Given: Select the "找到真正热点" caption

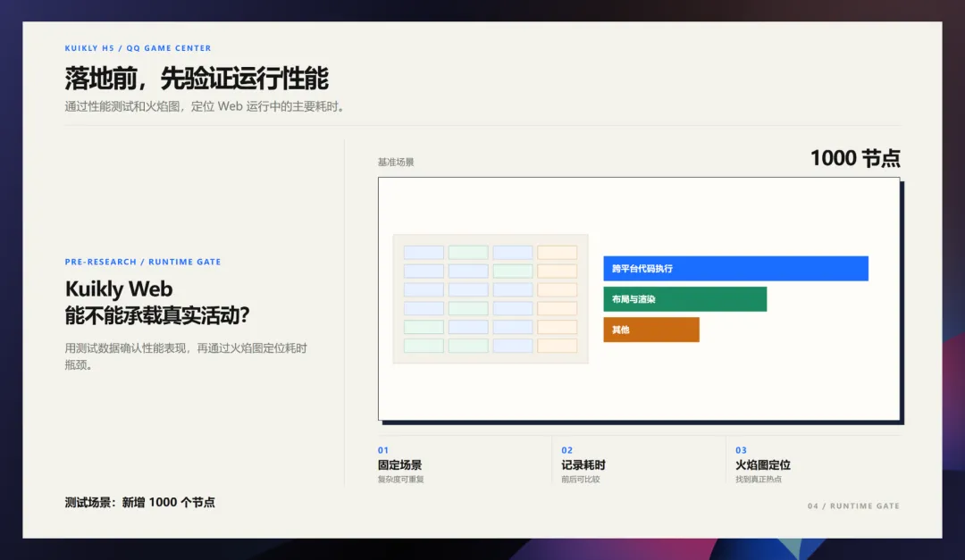Looking at the screenshot, I should [759, 480].
